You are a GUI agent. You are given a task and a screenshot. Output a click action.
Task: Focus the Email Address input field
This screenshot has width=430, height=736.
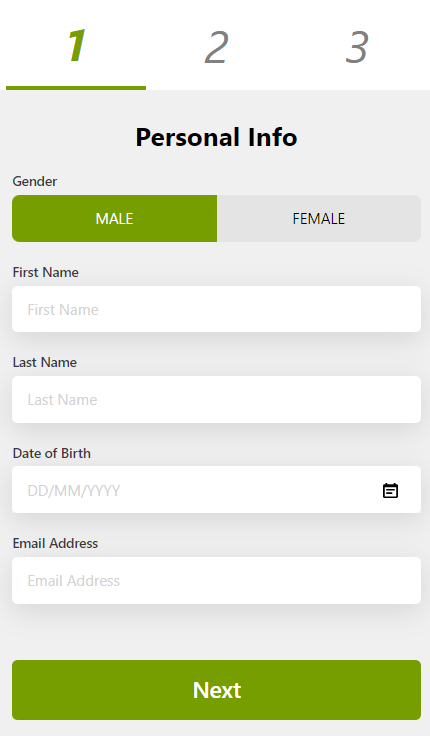point(216,581)
